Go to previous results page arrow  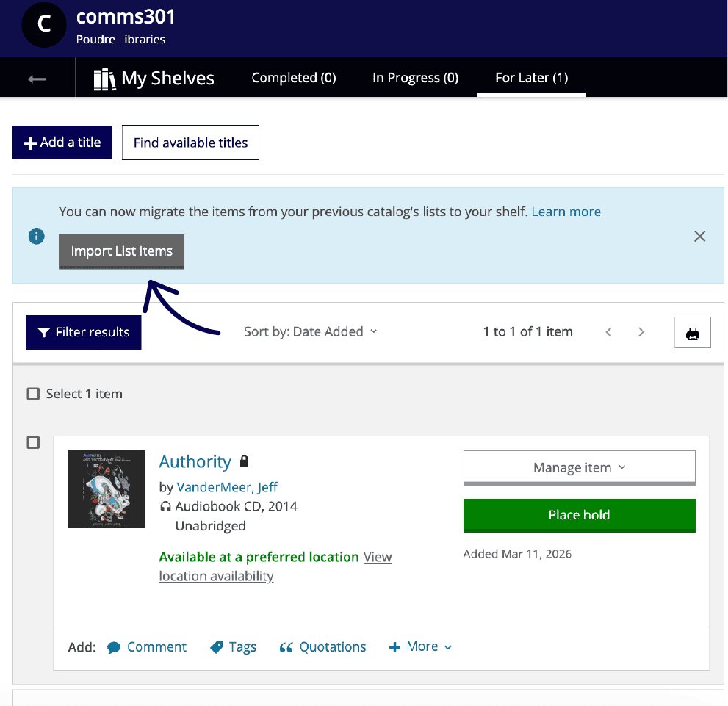(x=608, y=332)
